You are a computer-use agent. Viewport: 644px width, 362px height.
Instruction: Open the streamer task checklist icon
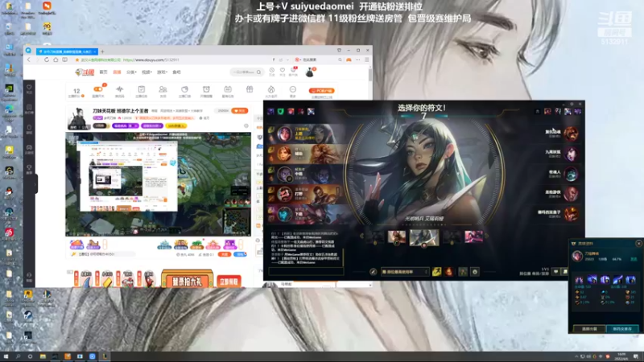(x=142, y=89)
